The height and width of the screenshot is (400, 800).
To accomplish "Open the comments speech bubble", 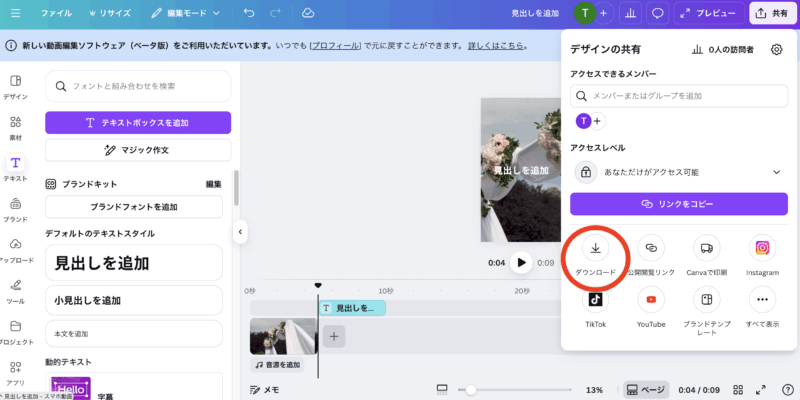I will 658,13.
